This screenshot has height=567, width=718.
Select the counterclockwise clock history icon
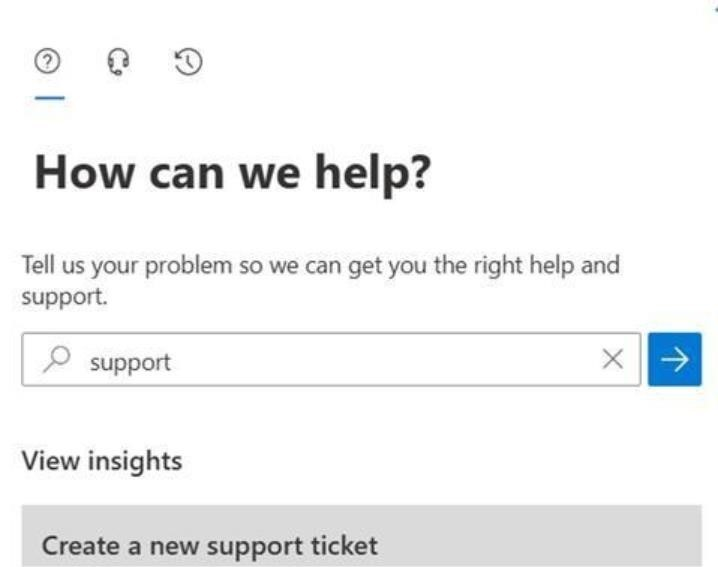(188, 61)
